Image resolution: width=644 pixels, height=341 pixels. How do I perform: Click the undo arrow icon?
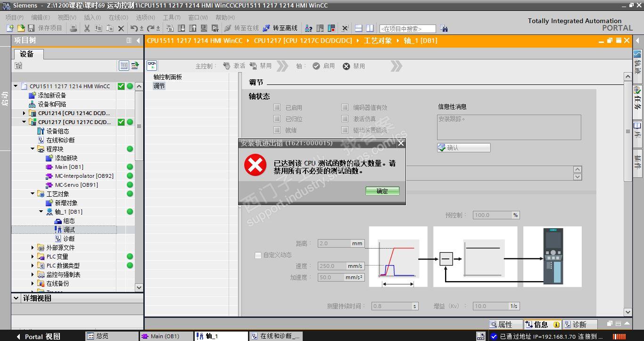134,28
